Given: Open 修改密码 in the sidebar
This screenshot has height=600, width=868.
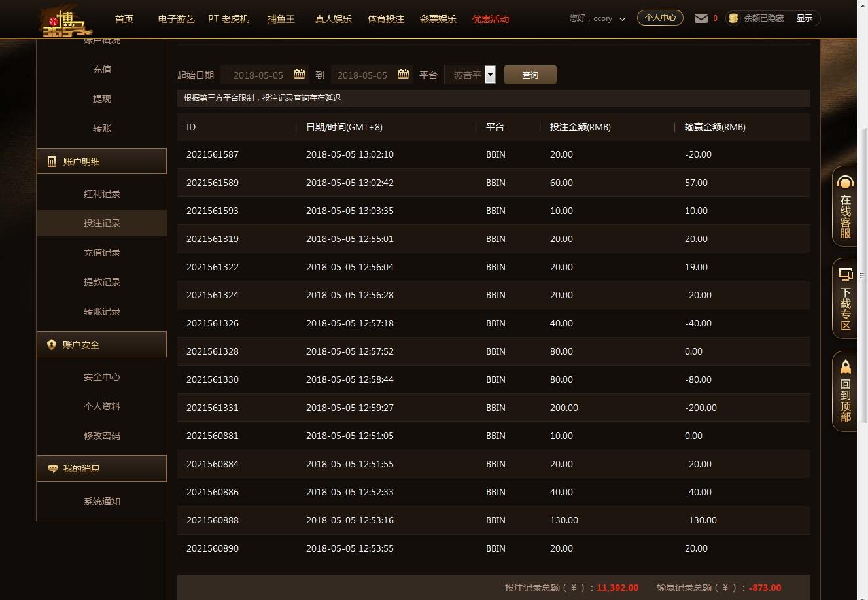Looking at the screenshot, I should coord(101,436).
